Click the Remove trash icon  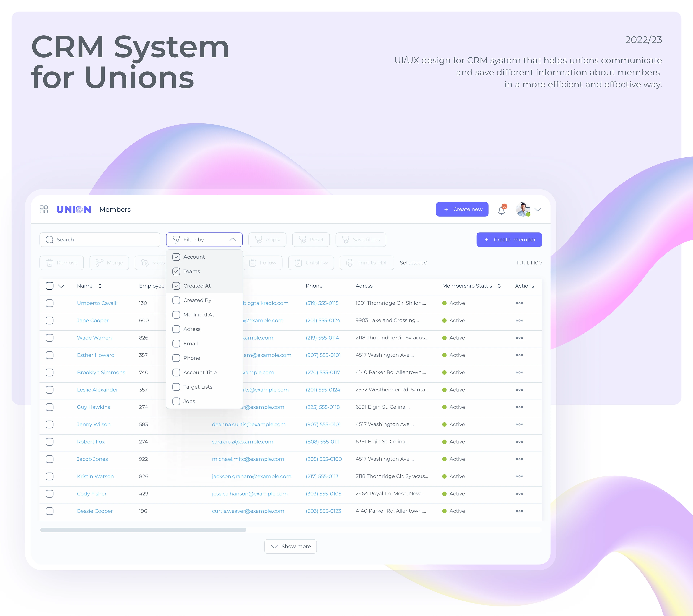49,263
